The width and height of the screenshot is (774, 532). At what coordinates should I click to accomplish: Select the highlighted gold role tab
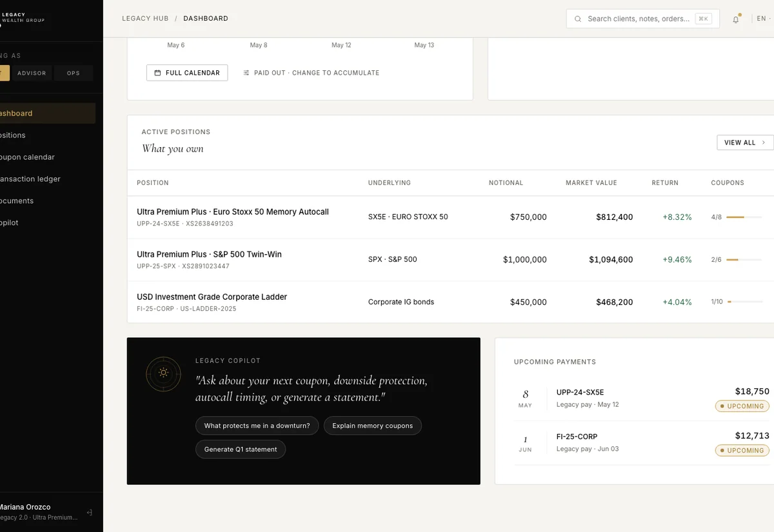coord(5,73)
